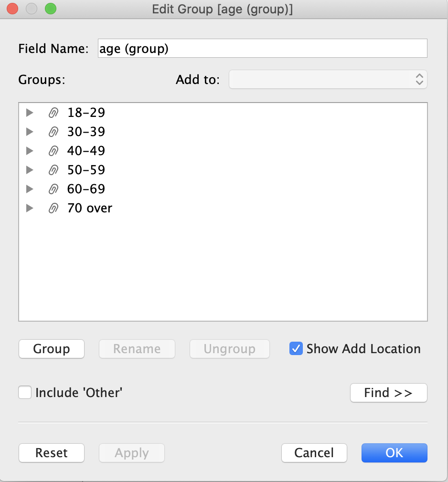Screen dimensions: 448x482
Task: Confirm changes with the OK button
Action: point(394,453)
